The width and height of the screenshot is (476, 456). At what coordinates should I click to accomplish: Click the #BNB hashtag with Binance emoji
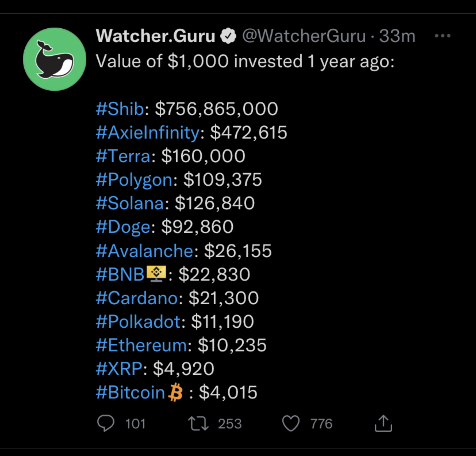point(131,274)
